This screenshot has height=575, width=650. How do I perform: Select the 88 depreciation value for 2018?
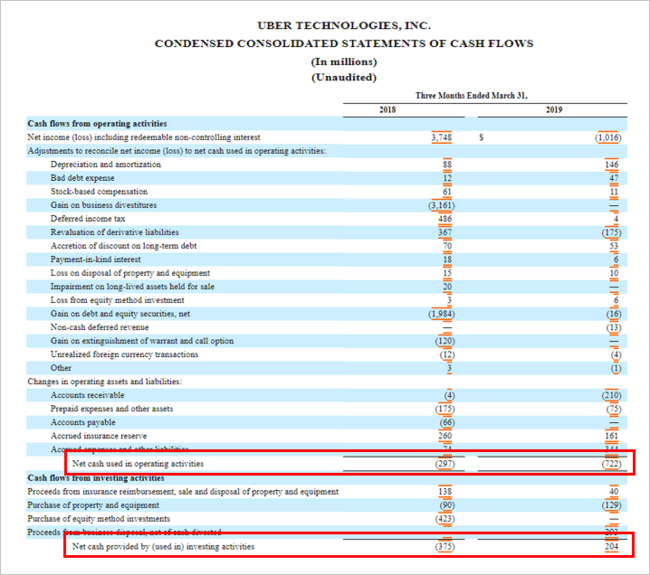447,165
